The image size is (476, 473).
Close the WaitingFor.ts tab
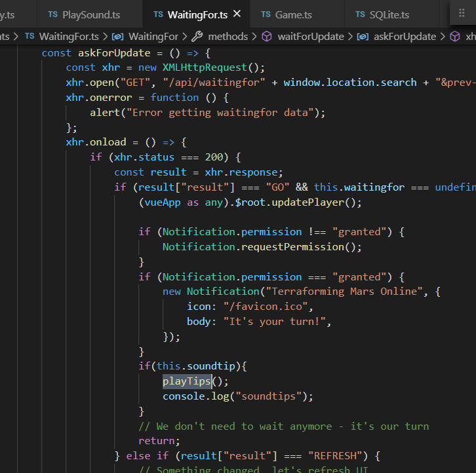pos(237,14)
